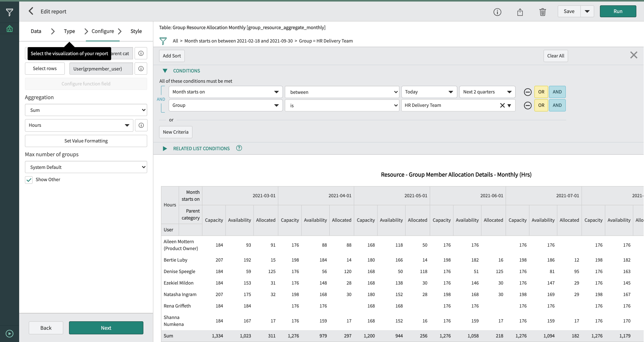Image resolution: width=644 pixels, height=342 pixels.
Task: Uncheck the Show Other checkbox
Action: click(x=29, y=180)
